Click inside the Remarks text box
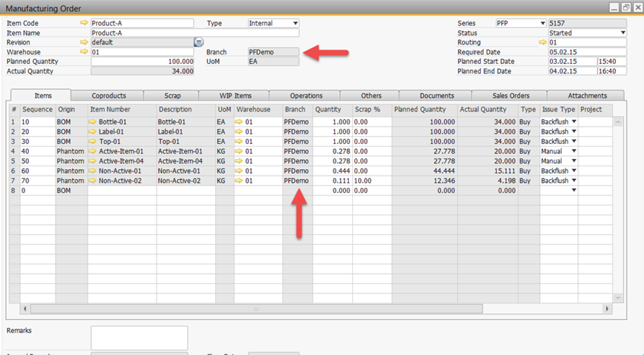Image resolution: width=644 pixels, height=355 pixels. point(139,338)
